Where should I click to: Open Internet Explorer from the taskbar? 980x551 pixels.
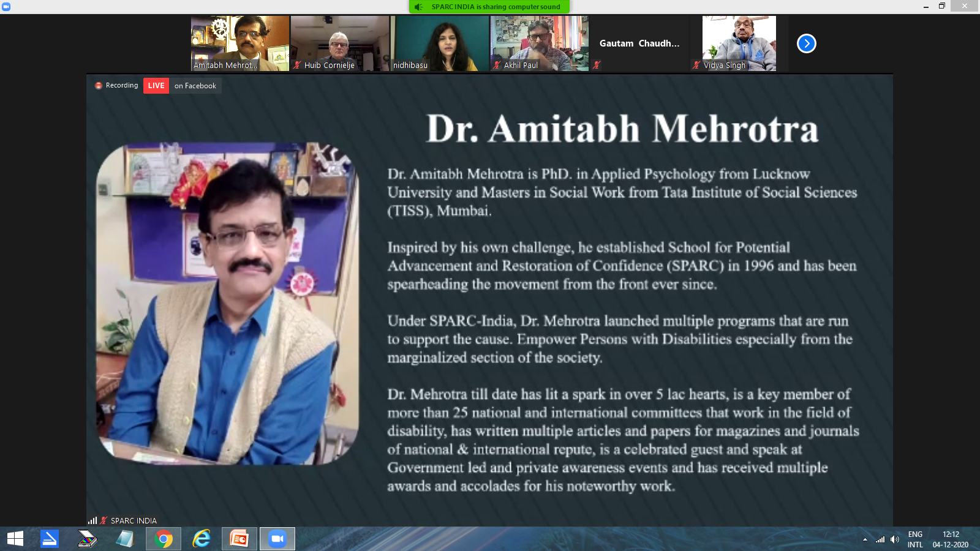(x=202, y=539)
